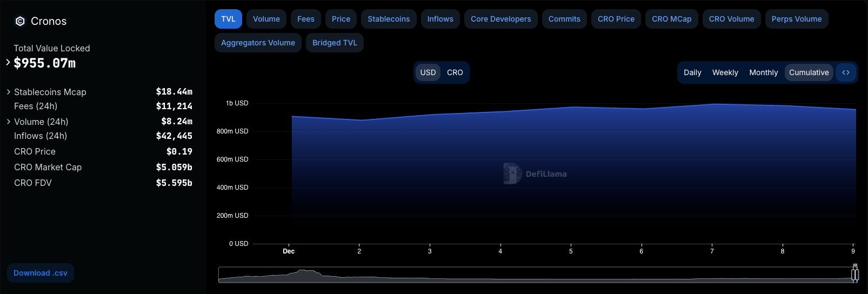Click the Stablecoins Mcap value $18.44m

(174, 92)
